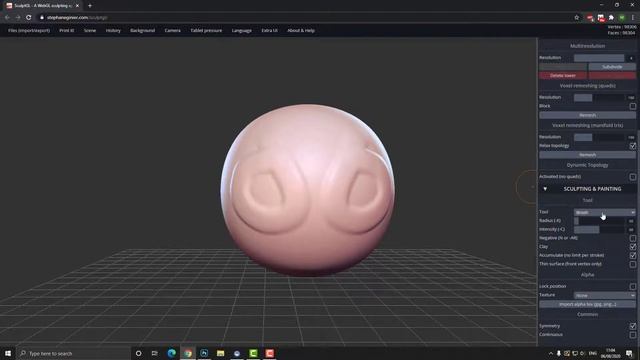Open Cortana circle on taskbar
640x360 pixels.
tap(138, 353)
